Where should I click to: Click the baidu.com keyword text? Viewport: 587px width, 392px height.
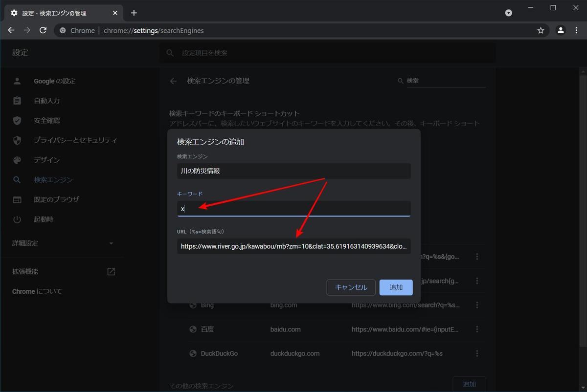pos(285,329)
